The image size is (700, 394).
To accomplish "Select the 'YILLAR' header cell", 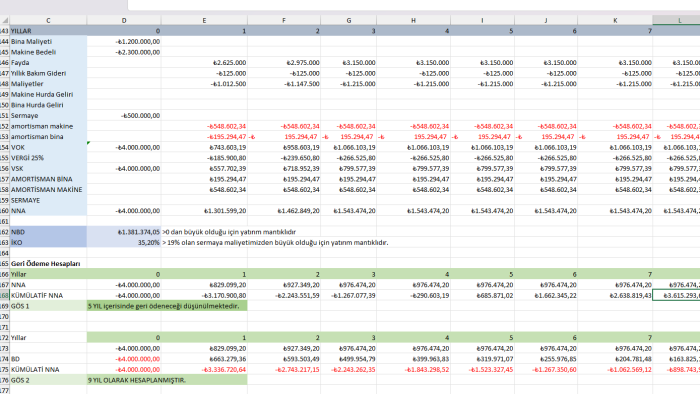I will click(x=48, y=31).
